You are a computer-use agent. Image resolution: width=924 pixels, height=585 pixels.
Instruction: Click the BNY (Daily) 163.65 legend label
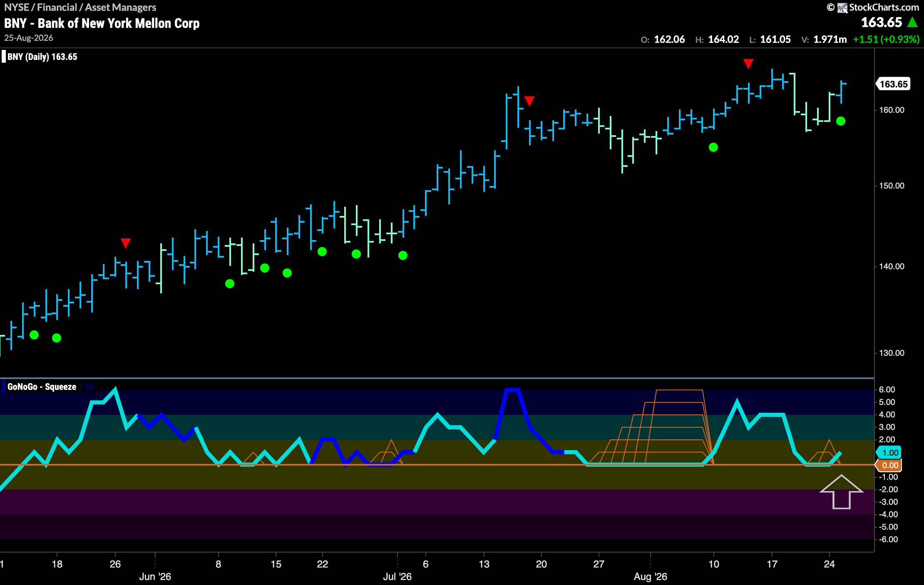point(42,57)
